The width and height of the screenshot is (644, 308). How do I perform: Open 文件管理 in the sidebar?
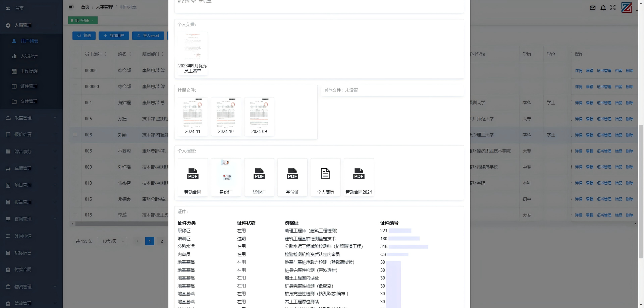[28, 101]
